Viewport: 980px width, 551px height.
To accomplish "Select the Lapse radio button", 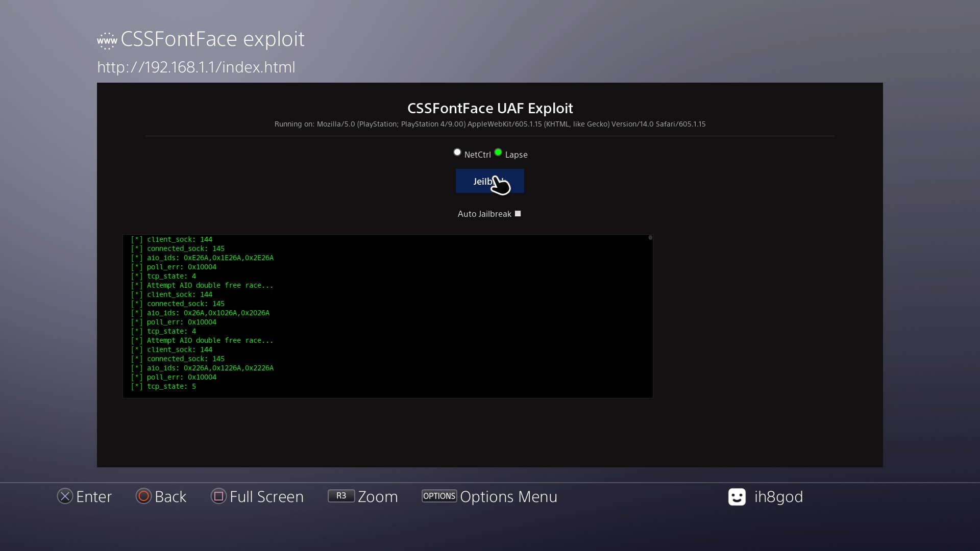I will coord(498,152).
